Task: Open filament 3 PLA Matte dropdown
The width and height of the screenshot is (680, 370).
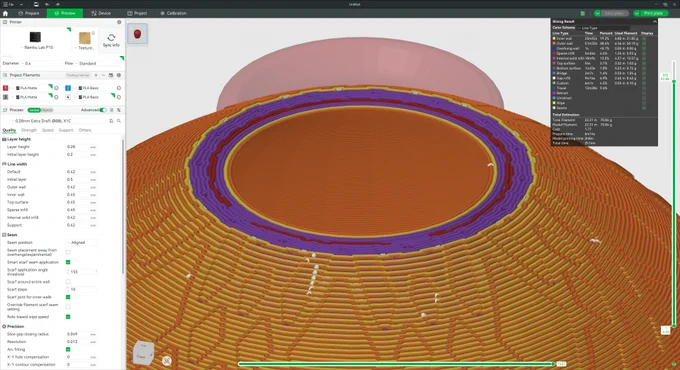Action: point(31,97)
